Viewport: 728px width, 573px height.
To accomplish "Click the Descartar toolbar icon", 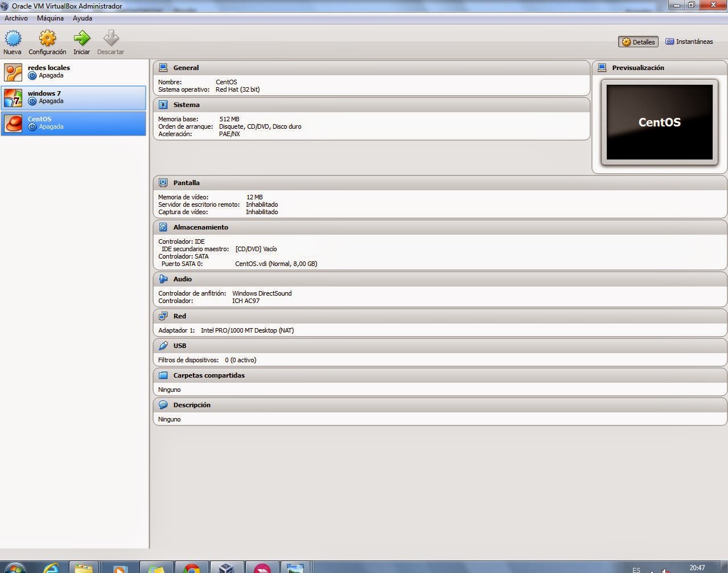I will click(111, 38).
